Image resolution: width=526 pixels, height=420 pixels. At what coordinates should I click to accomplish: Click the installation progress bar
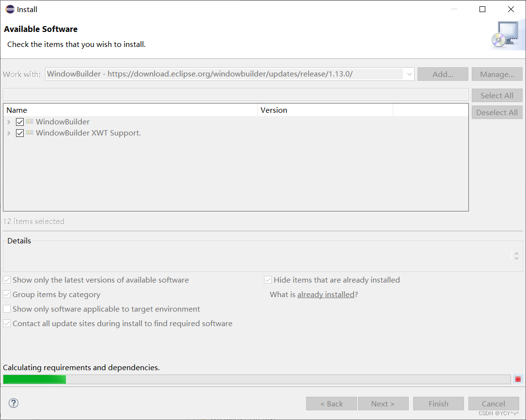click(257, 379)
